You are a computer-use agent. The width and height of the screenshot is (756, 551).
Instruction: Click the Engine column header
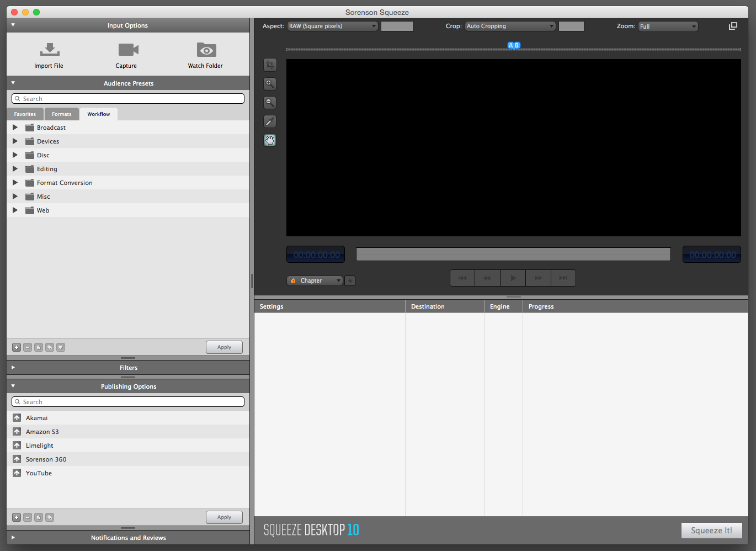[x=503, y=306]
